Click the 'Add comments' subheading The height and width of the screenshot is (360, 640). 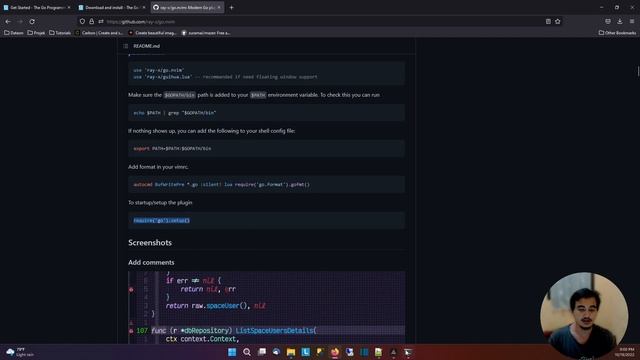pyautogui.click(x=151, y=262)
